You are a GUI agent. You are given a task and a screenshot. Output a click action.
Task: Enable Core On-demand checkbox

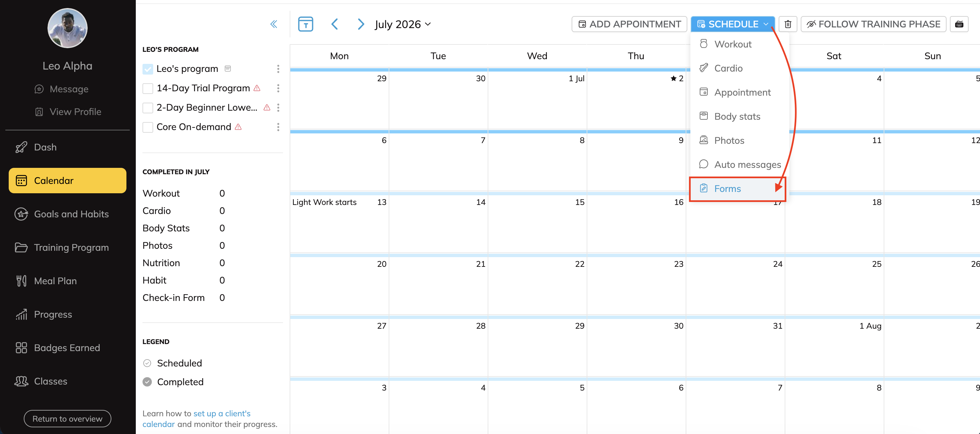(148, 127)
